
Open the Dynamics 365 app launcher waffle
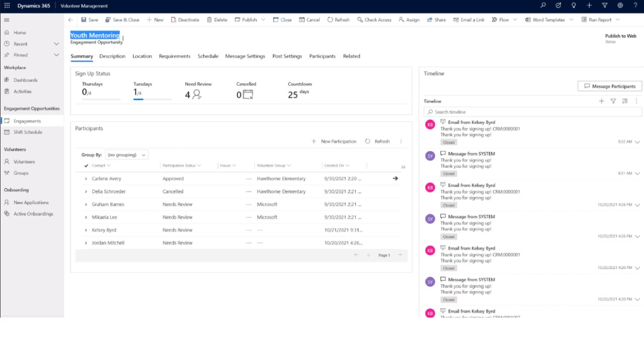(7, 6)
